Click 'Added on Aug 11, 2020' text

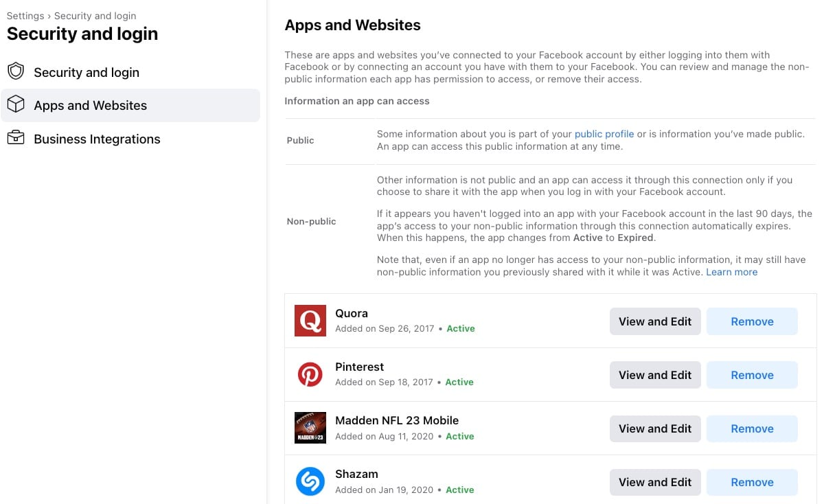385,436
